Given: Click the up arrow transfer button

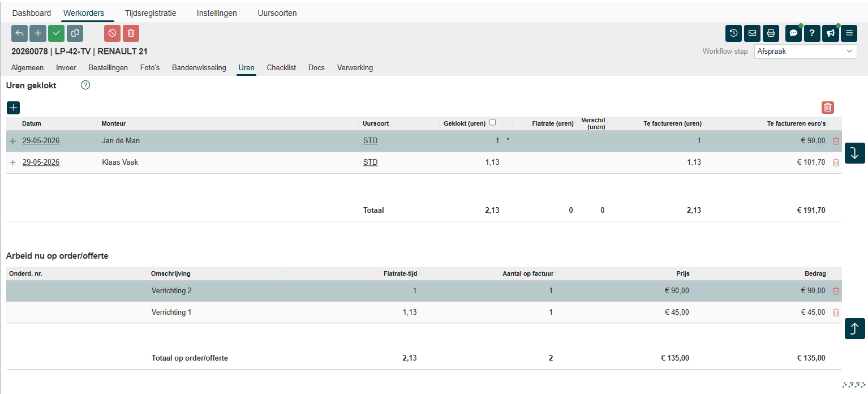Looking at the screenshot, I should [855, 328].
